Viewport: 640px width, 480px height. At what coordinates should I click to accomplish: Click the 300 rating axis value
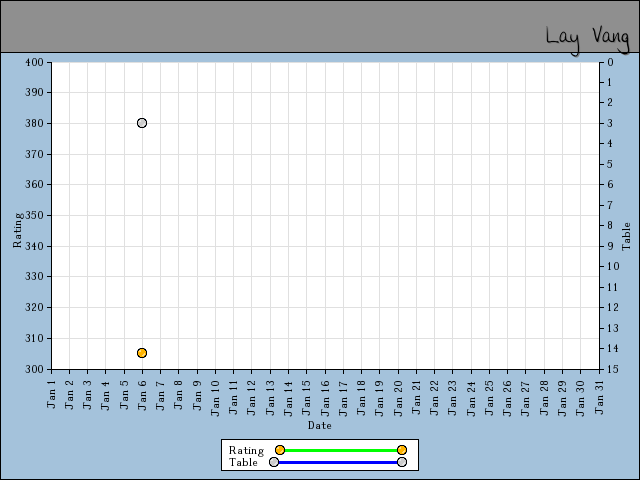[x=34, y=369]
